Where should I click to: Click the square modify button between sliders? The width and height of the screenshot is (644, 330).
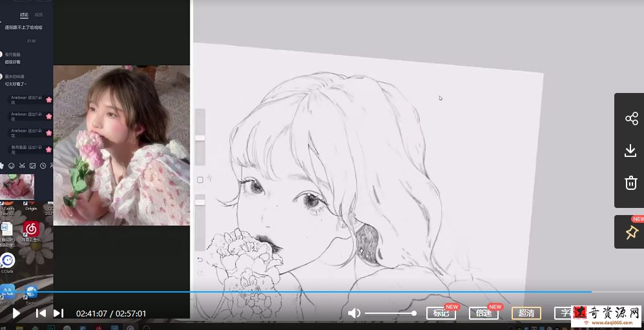coord(200,180)
